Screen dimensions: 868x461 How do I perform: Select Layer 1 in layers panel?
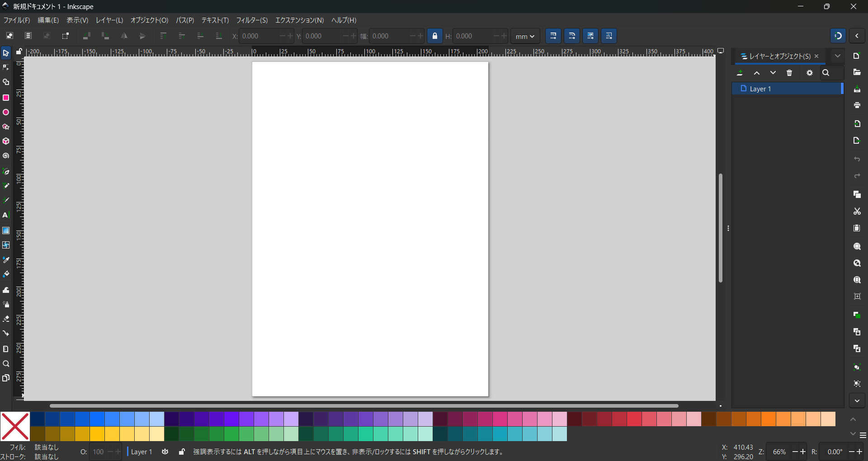[787, 89]
